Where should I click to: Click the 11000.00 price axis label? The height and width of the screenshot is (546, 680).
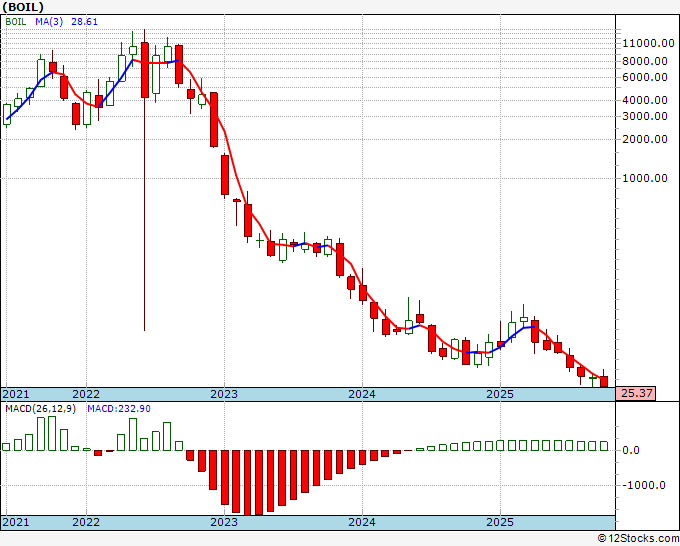coord(648,43)
